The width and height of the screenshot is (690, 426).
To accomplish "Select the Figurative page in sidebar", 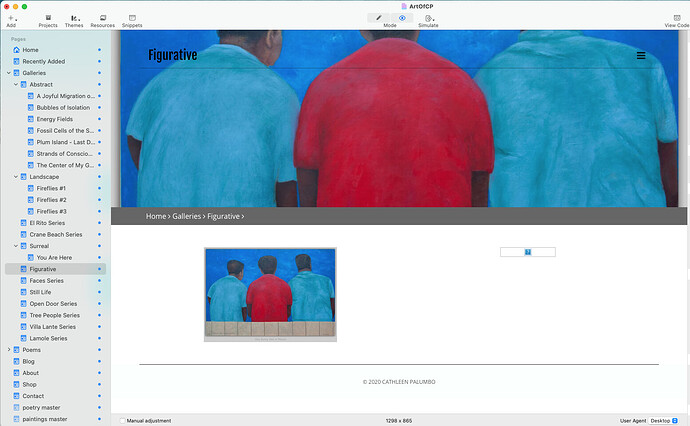I will pyautogui.click(x=55, y=269).
